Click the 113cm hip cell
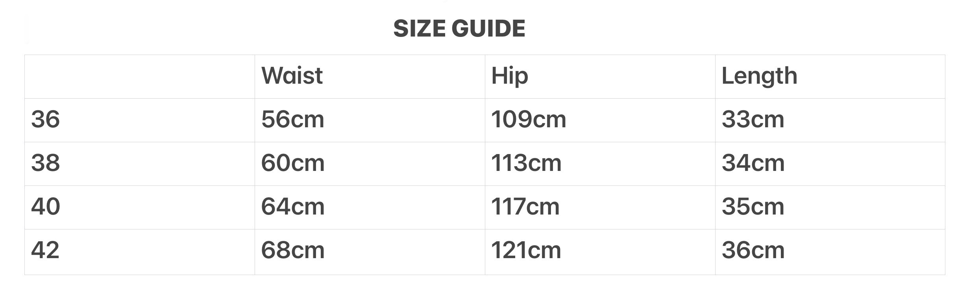Image resolution: width=980 pixels, height=288 pixels. pos(526,163)
